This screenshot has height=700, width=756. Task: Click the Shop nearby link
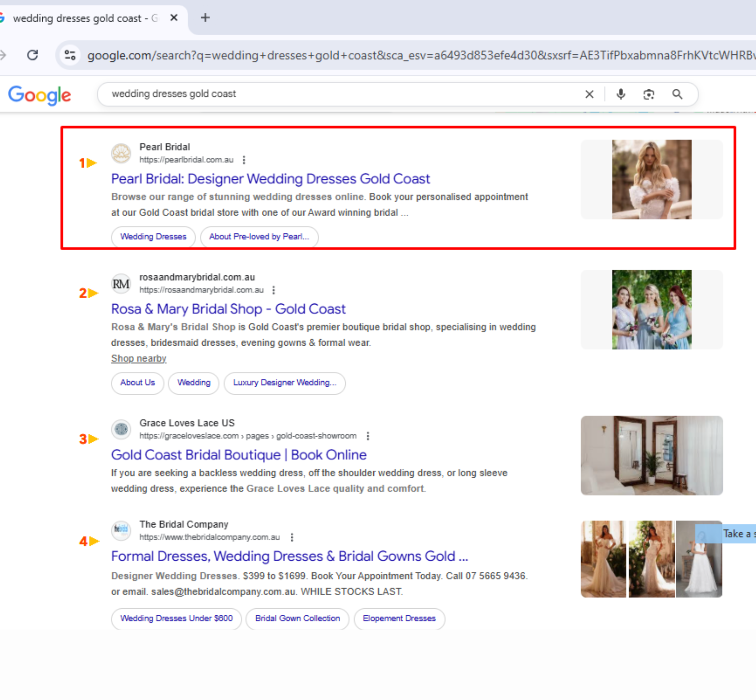(x=139, y=358)
